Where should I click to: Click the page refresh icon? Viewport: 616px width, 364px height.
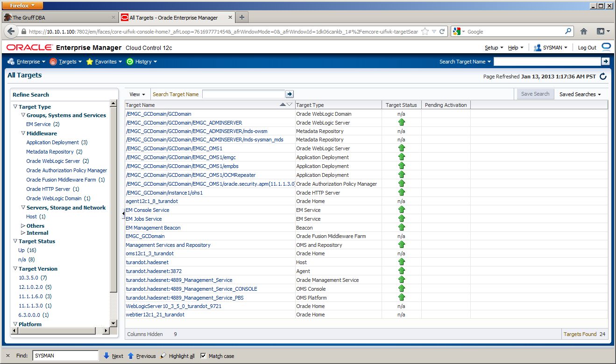(x=603, y=77)
